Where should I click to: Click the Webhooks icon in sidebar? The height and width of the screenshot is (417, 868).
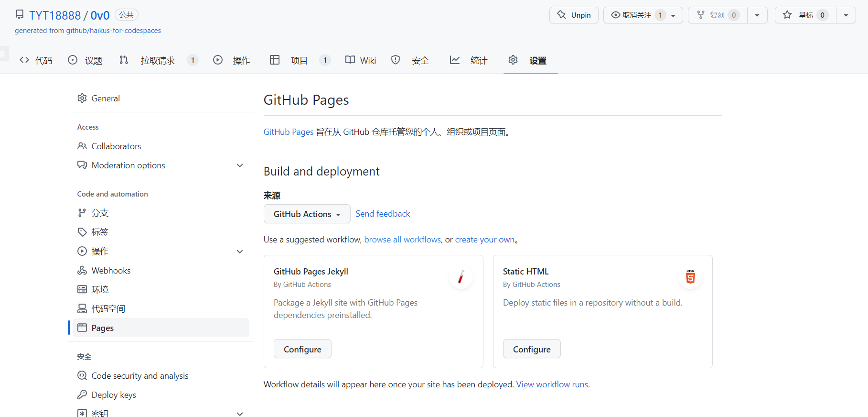click(x=82, y=271)
